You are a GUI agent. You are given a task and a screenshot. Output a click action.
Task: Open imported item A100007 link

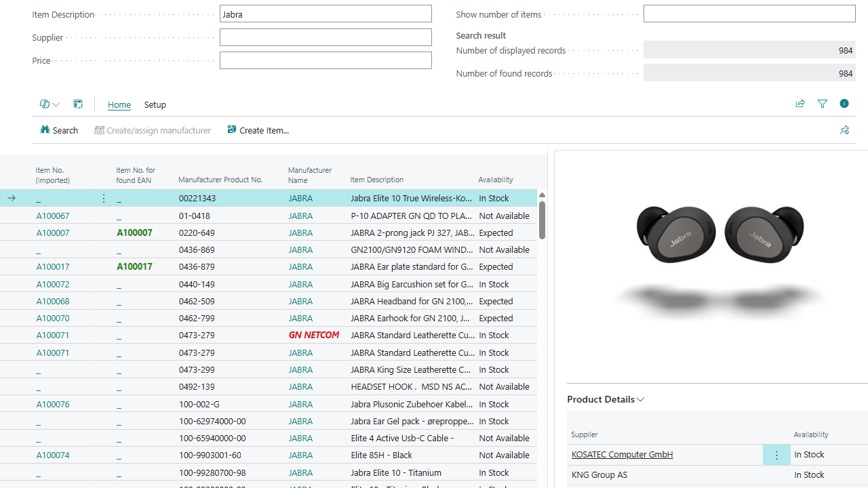[53, 232]
